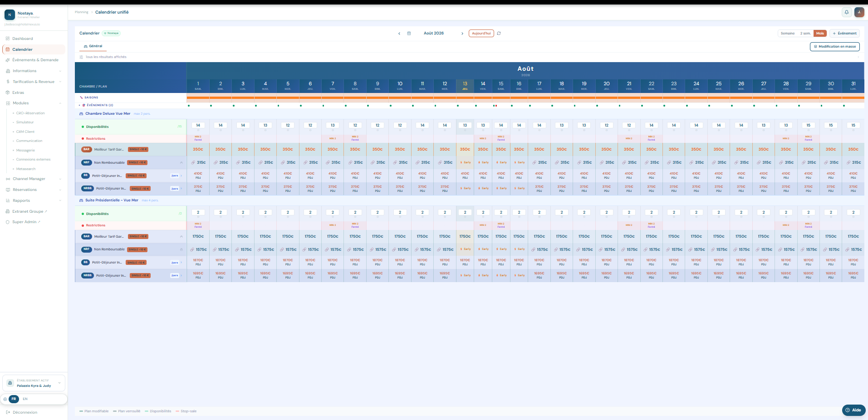868x420 pixels.
Task: Click the BAR badge in Chambre Deluxe section
Action: pos(86,149)
